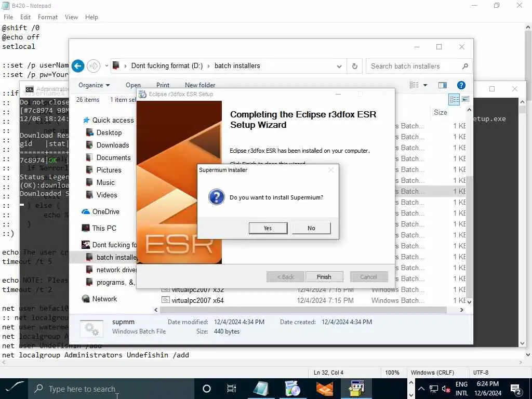Open Music in navigation pane
Viewport: 532px width, 399px height.
tap(101, 182)
